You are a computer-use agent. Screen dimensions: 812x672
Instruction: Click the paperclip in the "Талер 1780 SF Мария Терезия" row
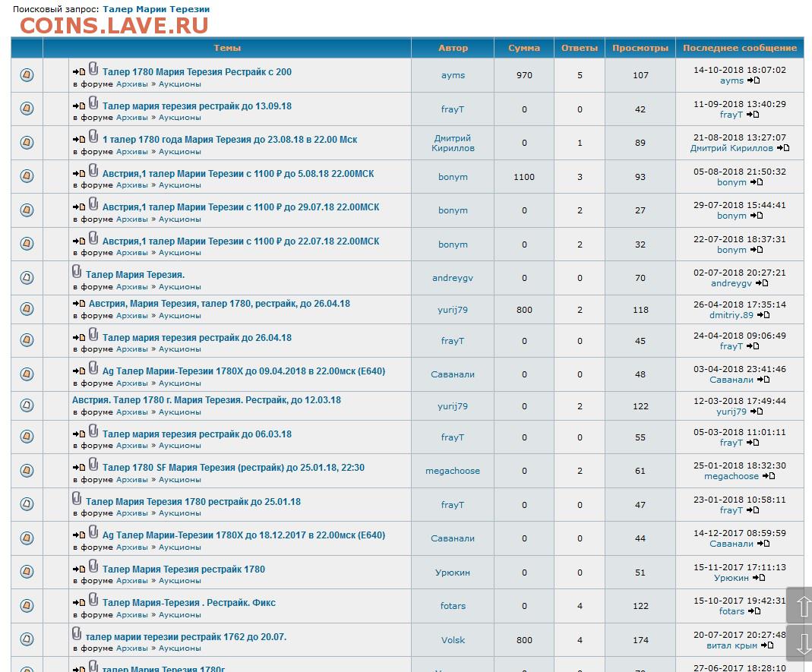click(93, 464)
